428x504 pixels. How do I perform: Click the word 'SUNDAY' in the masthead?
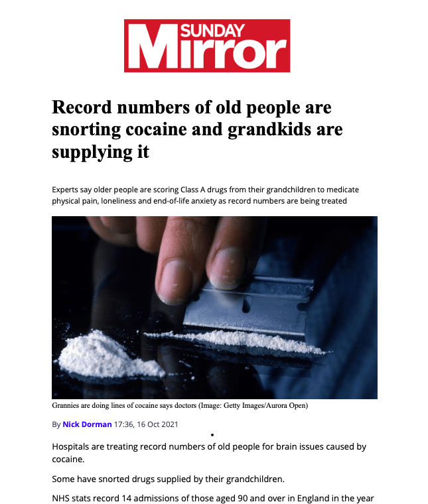point(212,31)
